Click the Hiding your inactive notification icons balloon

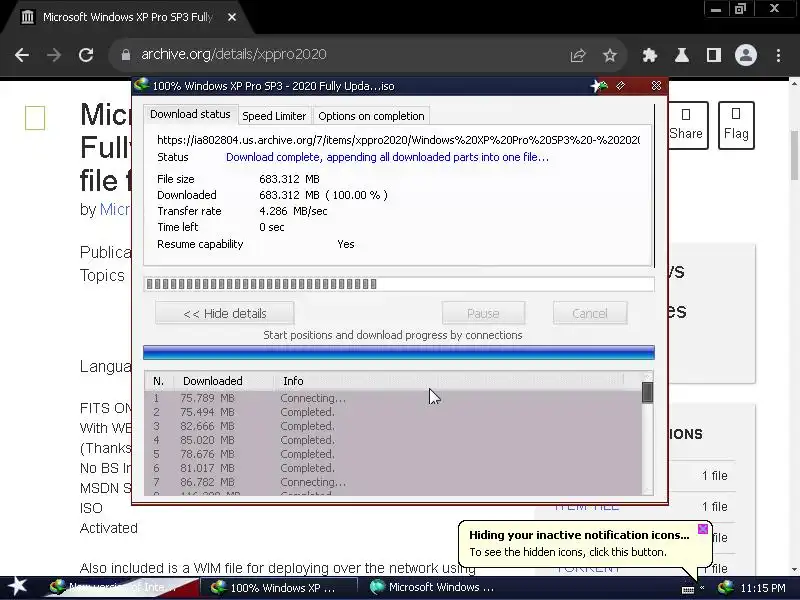[584, 543]
